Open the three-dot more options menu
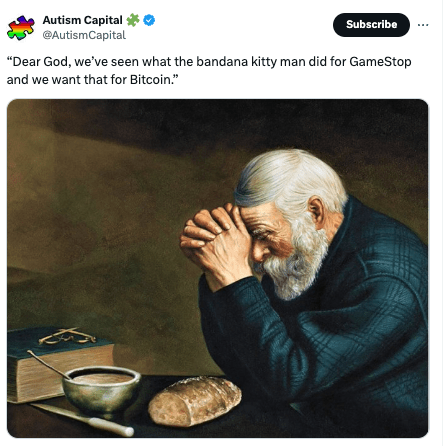 (x=423, y=25)
